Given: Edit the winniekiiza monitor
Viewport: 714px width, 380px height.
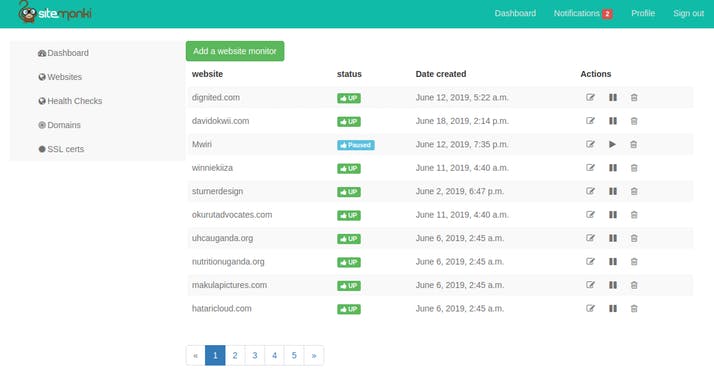Looking at the screenshot, I should (x=590, y=168).
